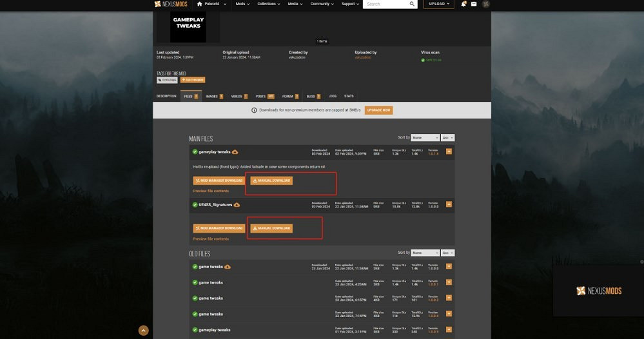Click the user profile avatar
The image size is (644, 339).
coord(485,4)
